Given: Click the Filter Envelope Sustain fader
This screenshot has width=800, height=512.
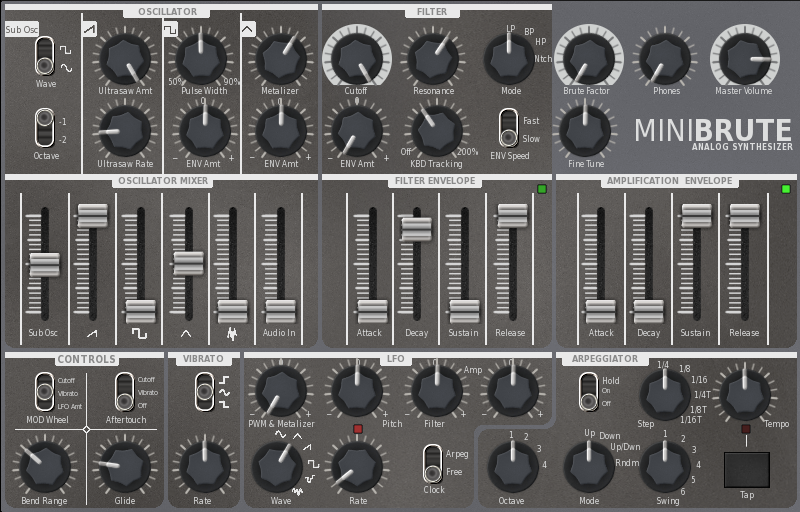Looking at the screenshot, I should 464,311.
